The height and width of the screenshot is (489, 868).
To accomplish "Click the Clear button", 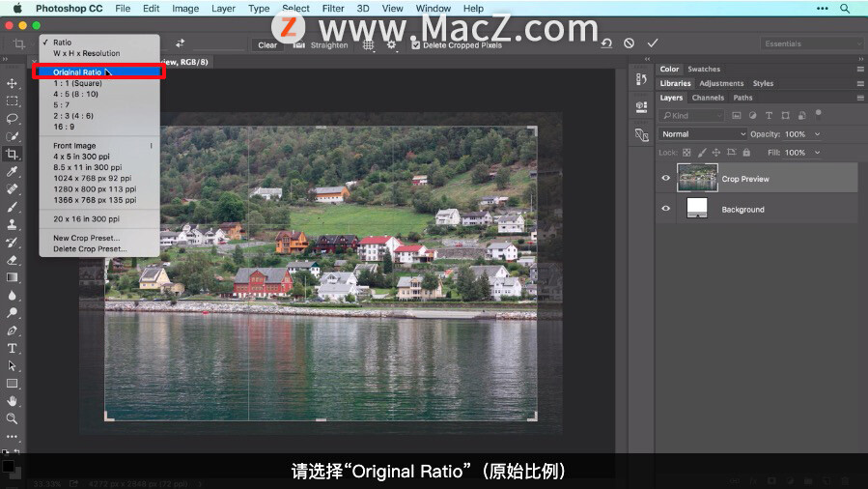I will pos(267,44).
